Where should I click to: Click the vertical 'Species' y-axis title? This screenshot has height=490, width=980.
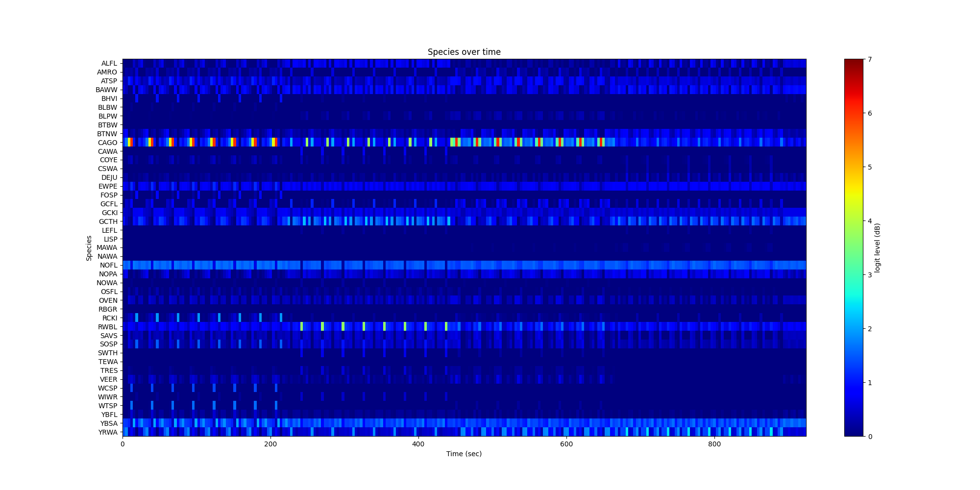point(89,248)
